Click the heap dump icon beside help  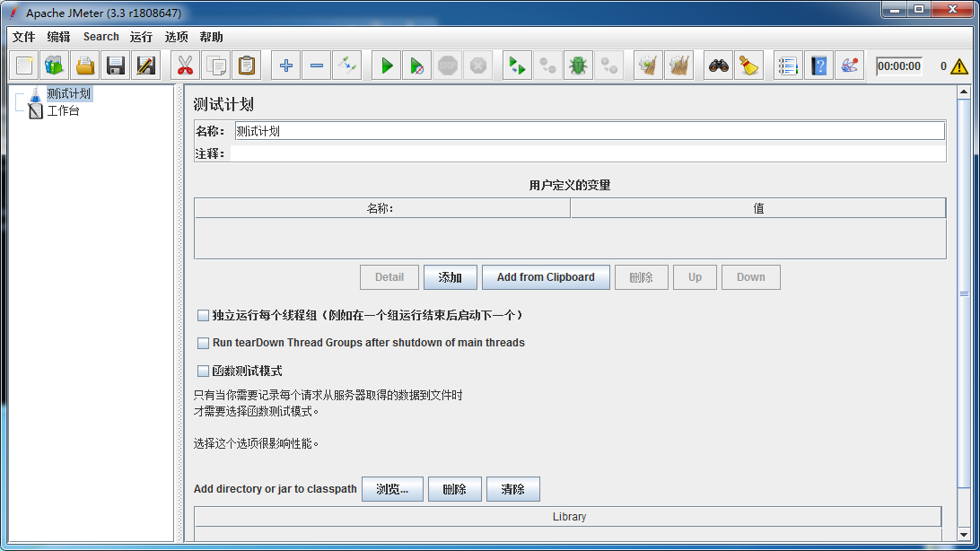coord(850,66)
